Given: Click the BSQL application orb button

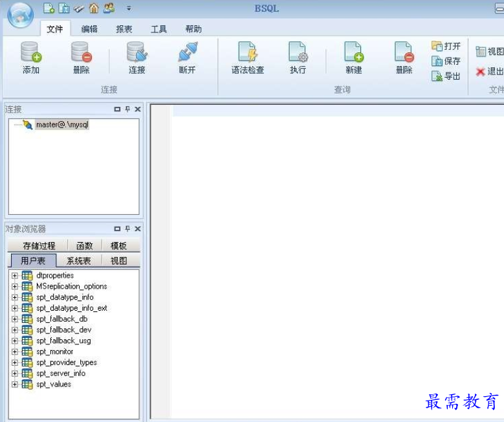Looking at the screenshot, I should (21, 15).
